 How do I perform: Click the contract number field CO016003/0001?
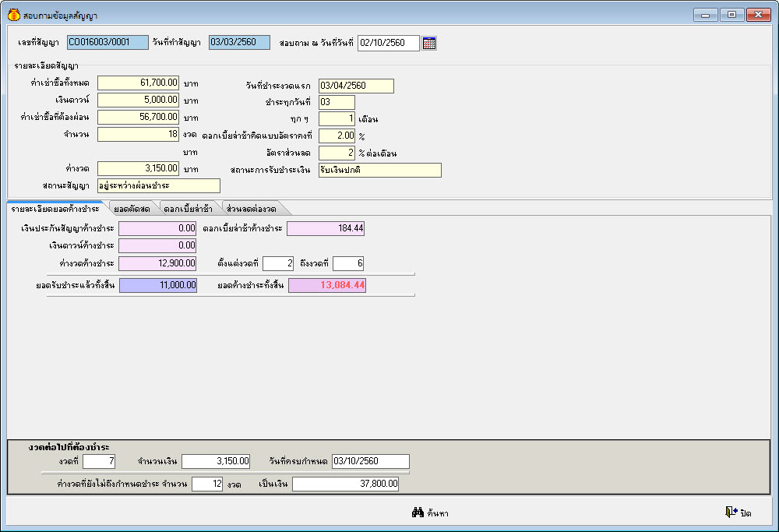click(108, 43)
